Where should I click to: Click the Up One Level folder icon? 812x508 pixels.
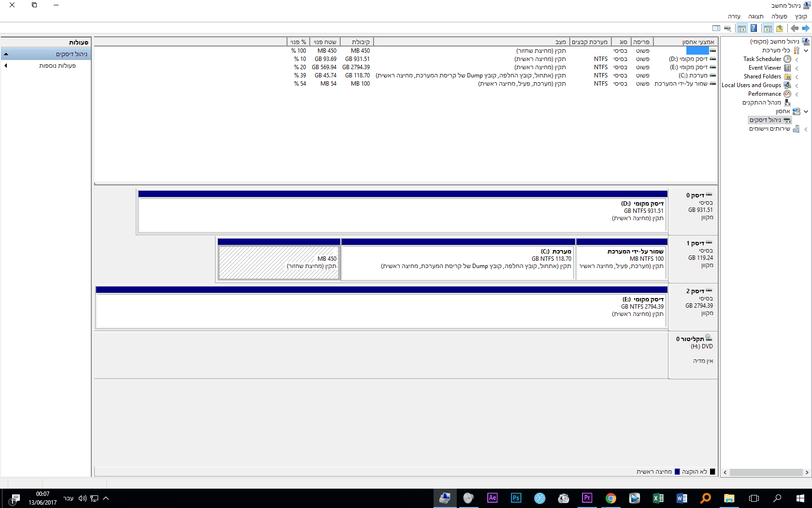tap(780, 28)
